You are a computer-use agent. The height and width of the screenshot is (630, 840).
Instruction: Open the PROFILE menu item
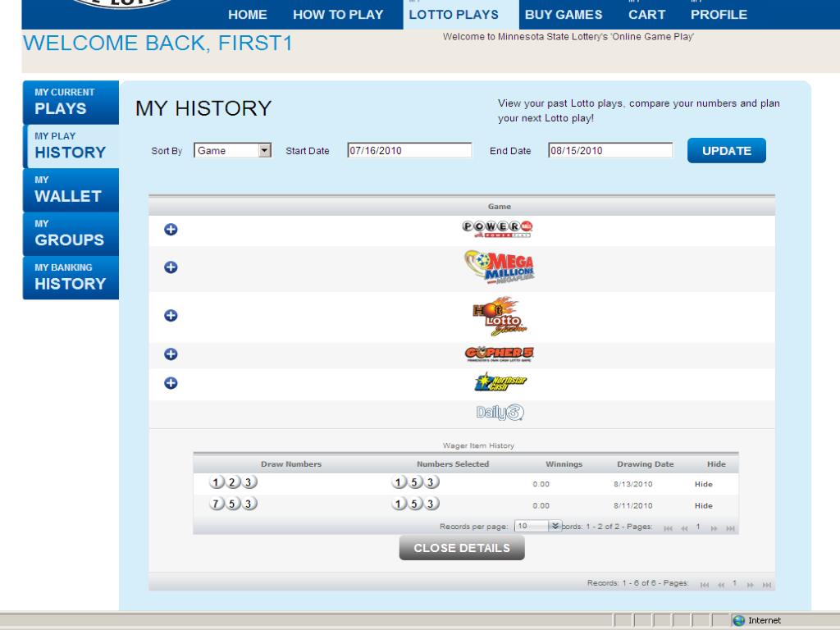(719, 15)
